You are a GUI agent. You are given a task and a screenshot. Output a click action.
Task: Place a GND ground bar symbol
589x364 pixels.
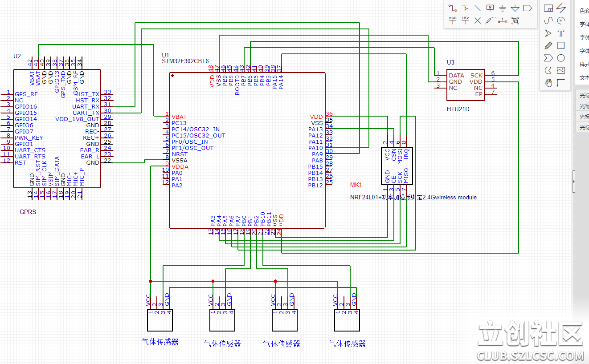click(x=503, y=8)
